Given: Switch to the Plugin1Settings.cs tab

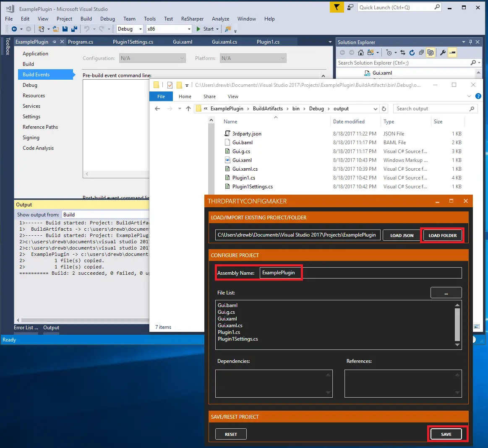Looking at the screenshot, I should coord(133,42).
